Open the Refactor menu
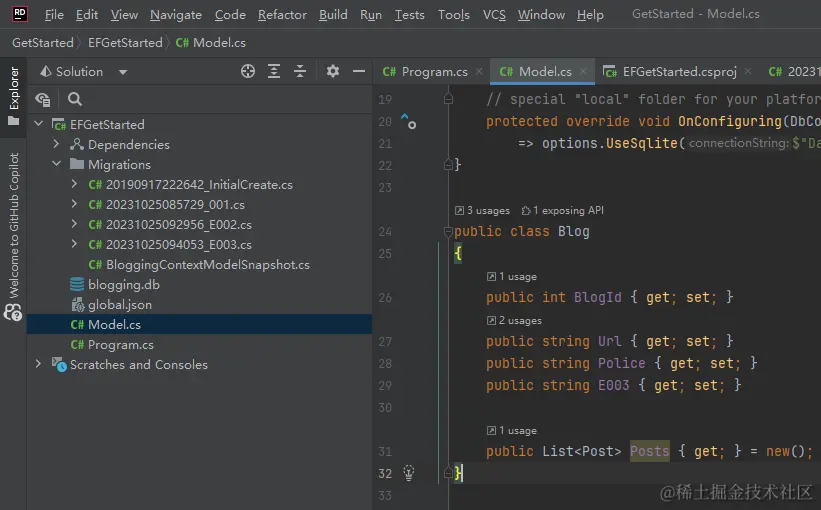 [282, 15]
